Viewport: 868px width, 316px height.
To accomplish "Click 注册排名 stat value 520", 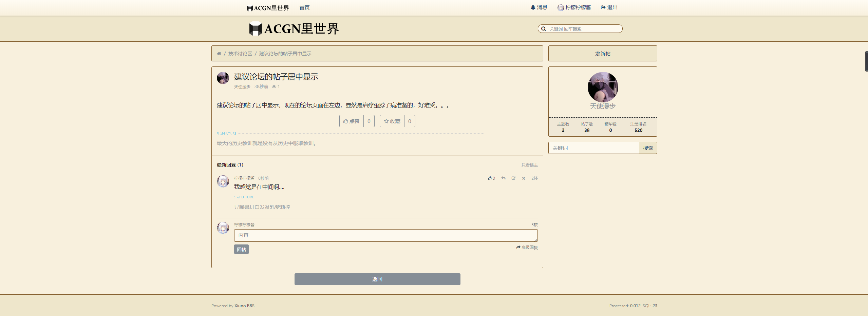I will [x=638, y=131].
